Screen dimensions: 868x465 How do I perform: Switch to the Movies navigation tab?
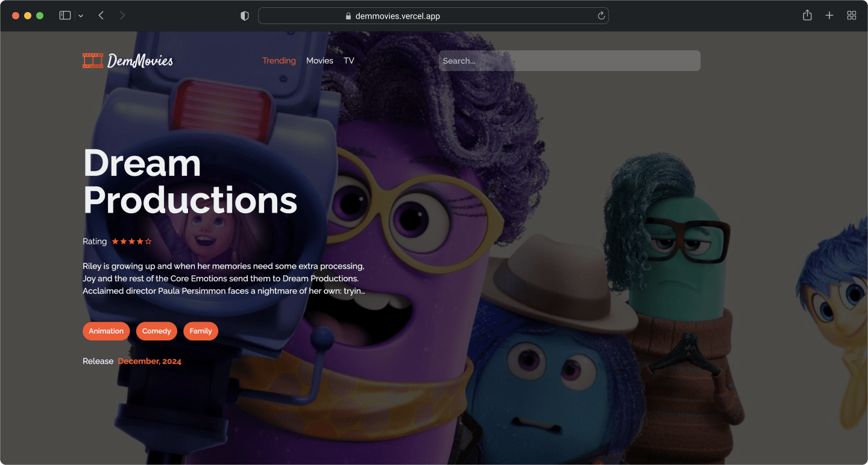pos(319,61)
